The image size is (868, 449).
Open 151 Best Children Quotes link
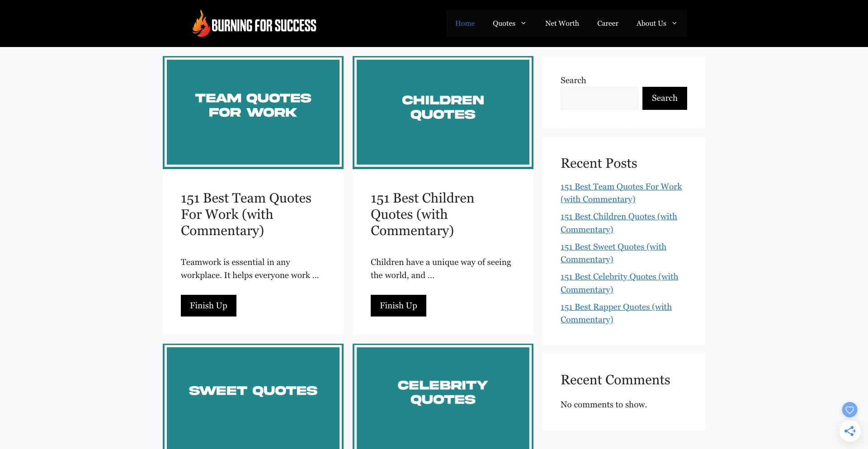coord(618,222)
